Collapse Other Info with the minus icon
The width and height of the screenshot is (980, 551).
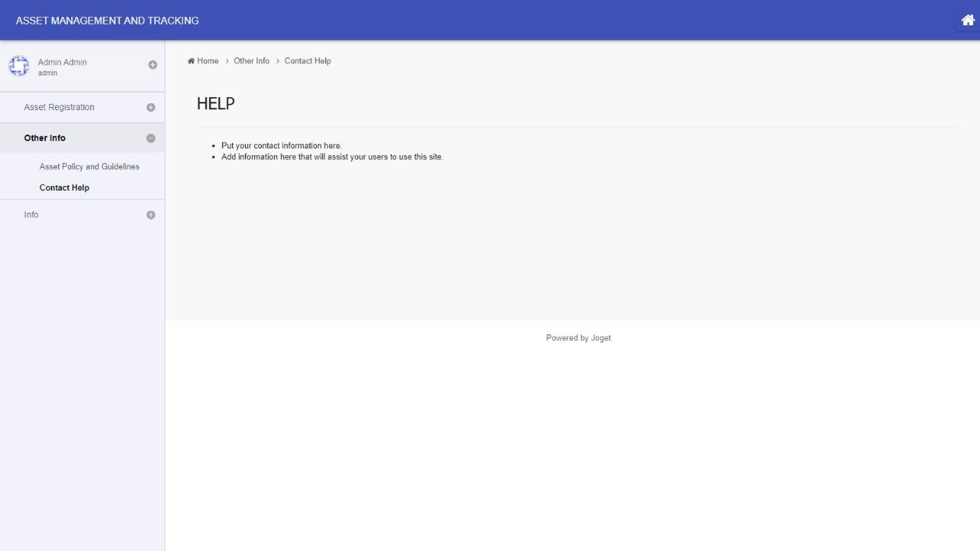pos(151,139)
